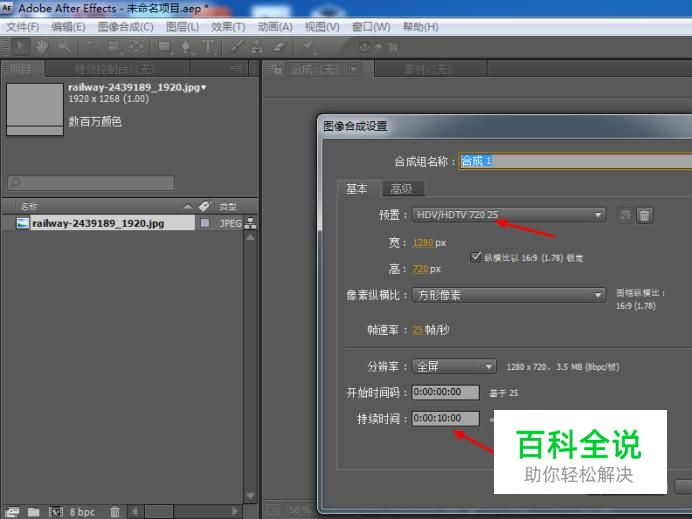Delete selected project item with trash icon
The image size is (692, 519).
point(115,511)
